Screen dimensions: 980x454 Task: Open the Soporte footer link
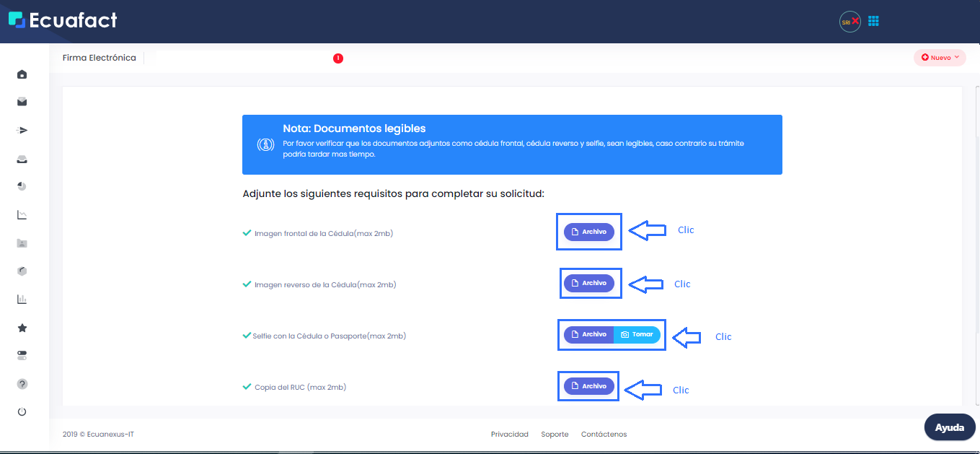click(555, 435)
